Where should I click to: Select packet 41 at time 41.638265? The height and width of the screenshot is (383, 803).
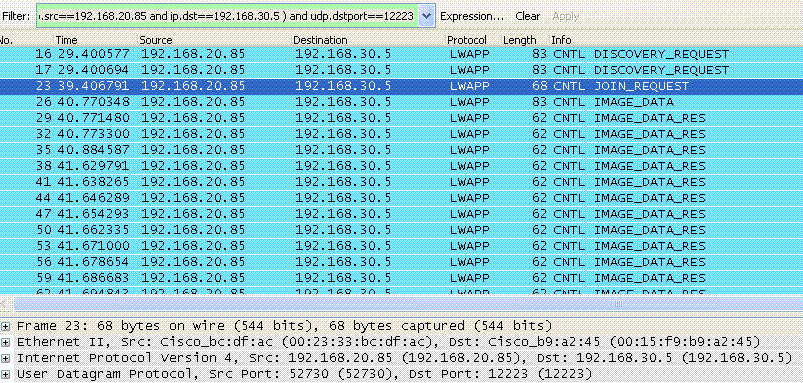click(x=402, y=182)
